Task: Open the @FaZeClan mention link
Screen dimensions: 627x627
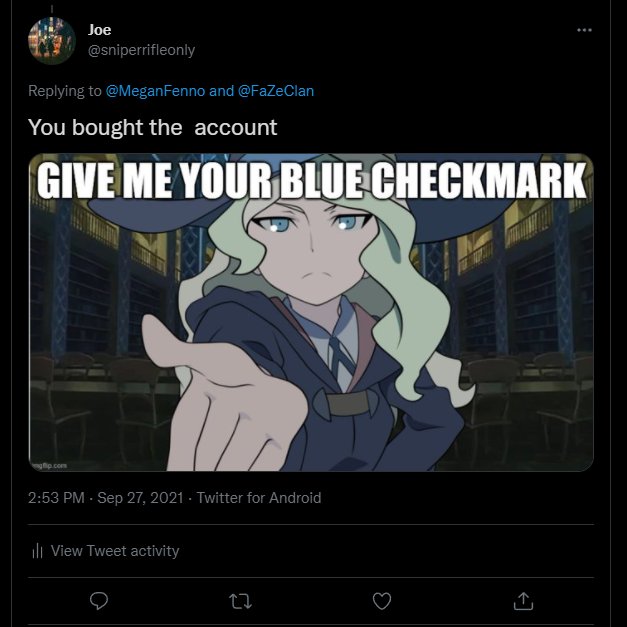Action: pyautogui.click(x=276, y=91)
